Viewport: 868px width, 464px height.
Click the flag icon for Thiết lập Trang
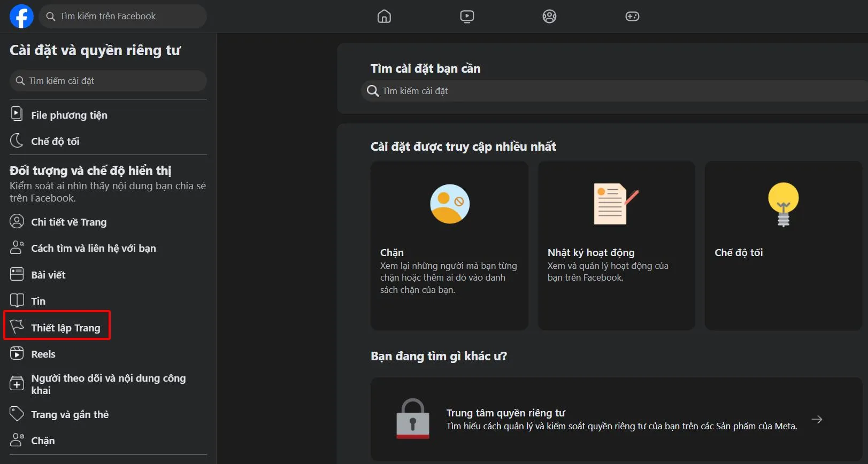[17, 327]
